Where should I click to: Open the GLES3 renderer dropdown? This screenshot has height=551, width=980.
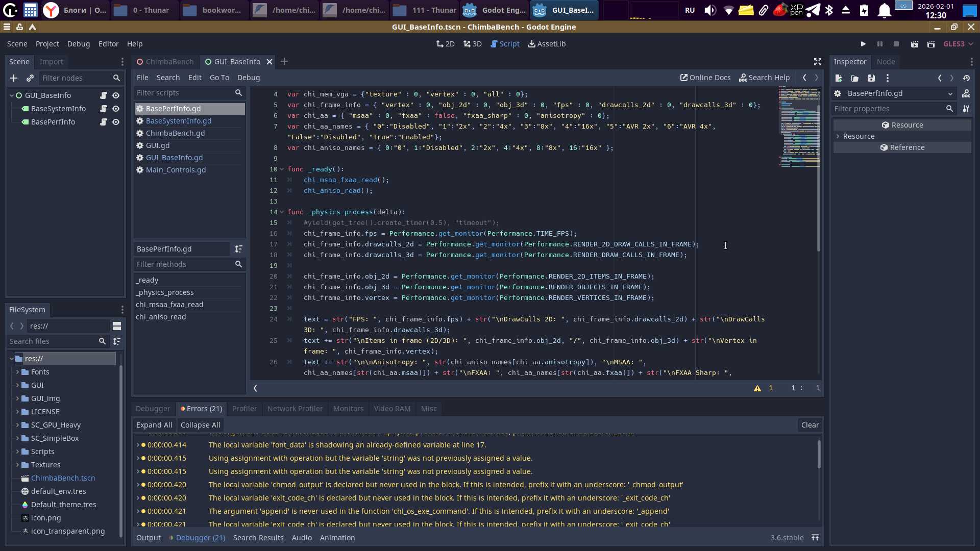(958, 44)
